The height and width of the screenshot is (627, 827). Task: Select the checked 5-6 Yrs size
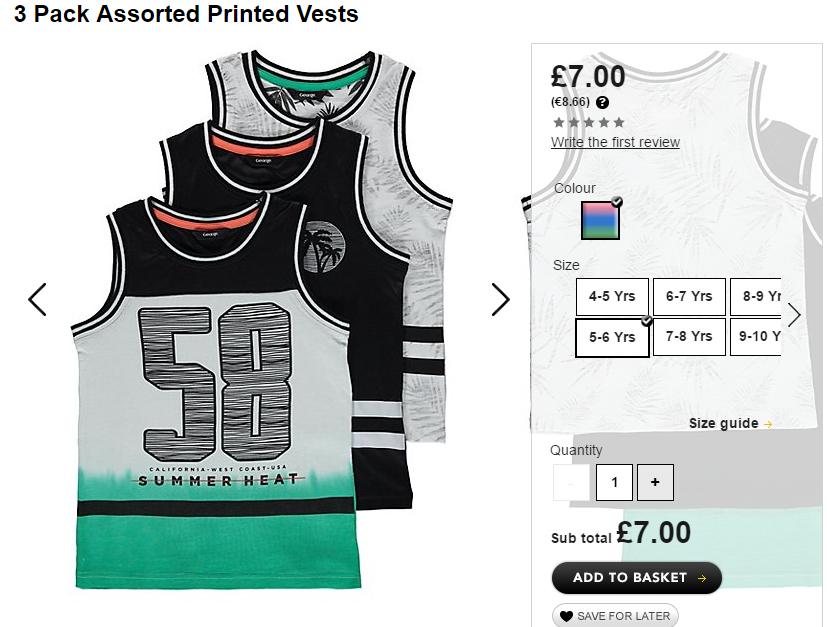[x=612, y=337]
